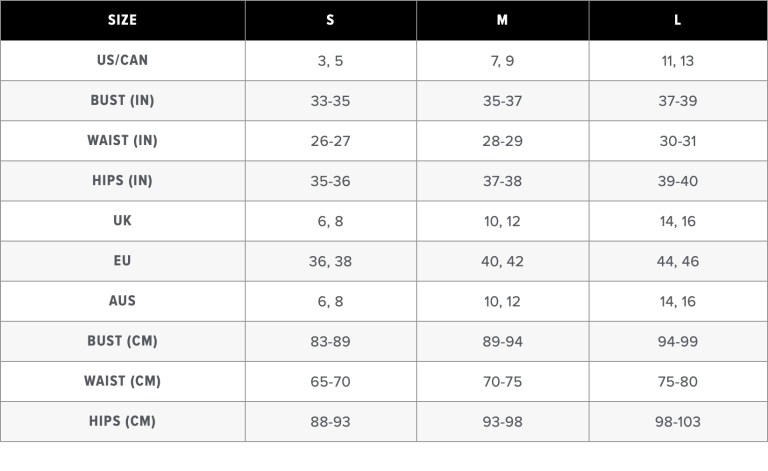768x471 pixels.
Task: Click the HIPS (CM) row label
Action: point(122,421)
